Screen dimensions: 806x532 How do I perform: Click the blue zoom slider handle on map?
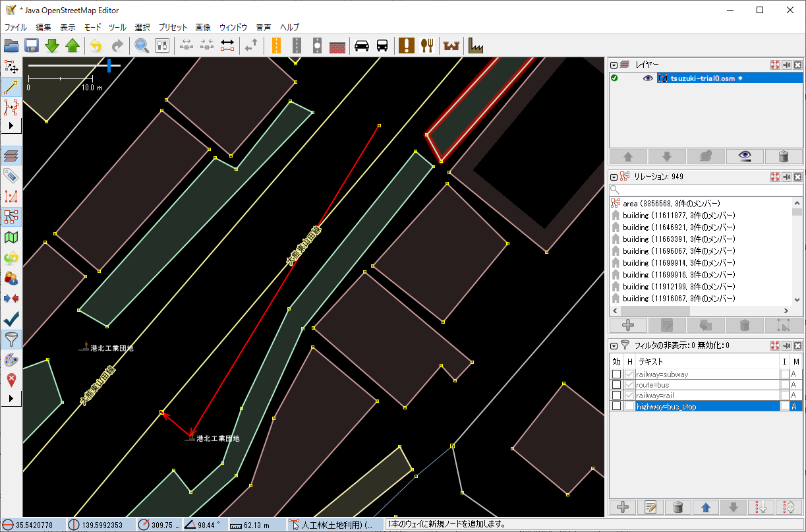click(x=109, y=65)
